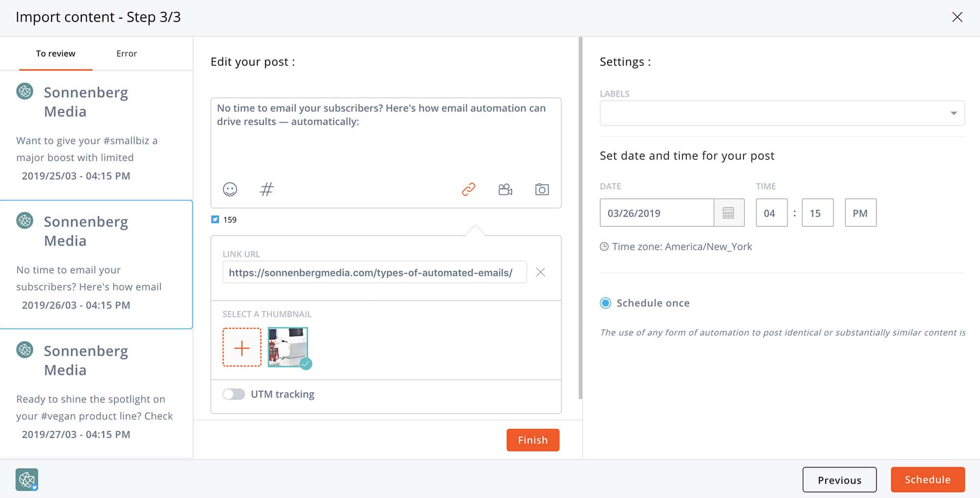Select the robot desk thumbnail image
Viewport: 980px width, 498px height.
pos(288,347)
